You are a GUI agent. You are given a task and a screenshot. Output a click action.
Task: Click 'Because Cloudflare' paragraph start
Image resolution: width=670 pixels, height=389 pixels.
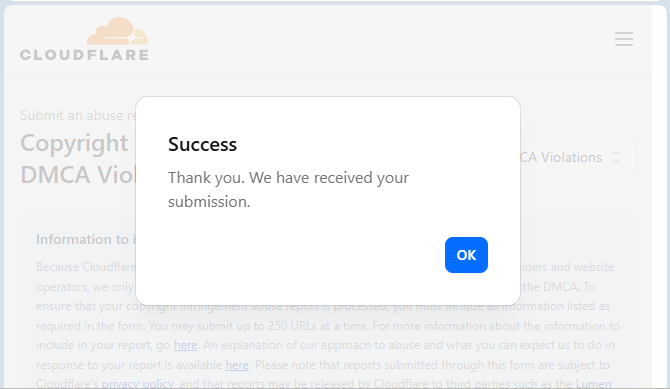[86, 267]
